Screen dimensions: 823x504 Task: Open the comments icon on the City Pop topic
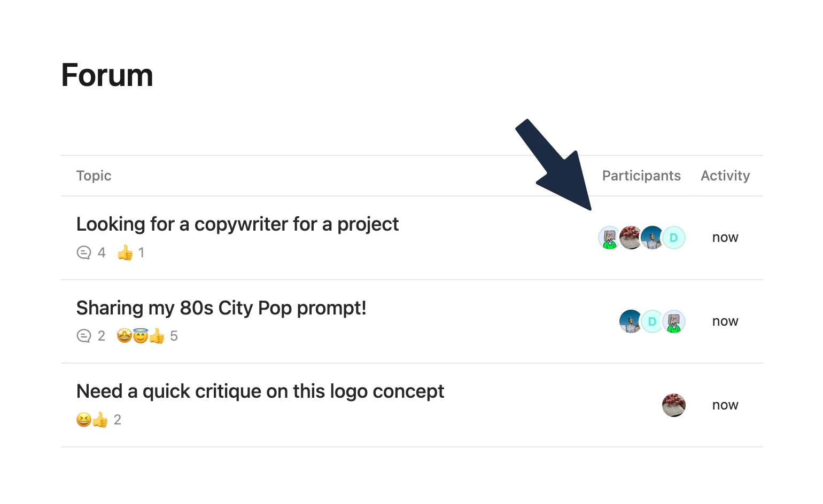pyautogui.click(x=84, y=336)
